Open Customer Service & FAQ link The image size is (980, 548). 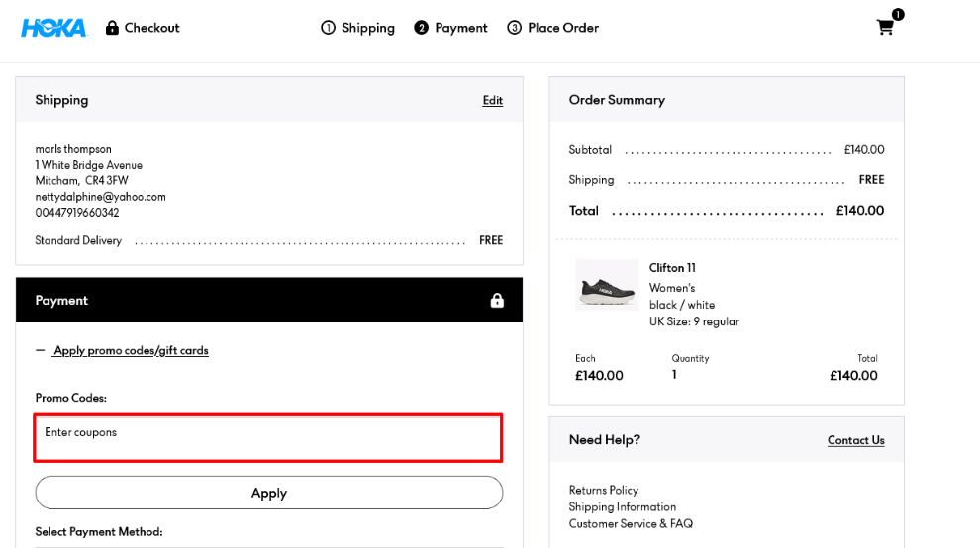click(x=631, y=523)
